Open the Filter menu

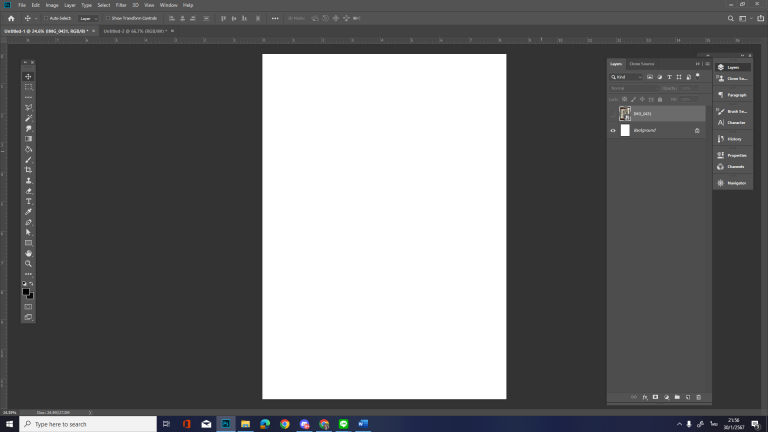(x=120, y=5)
